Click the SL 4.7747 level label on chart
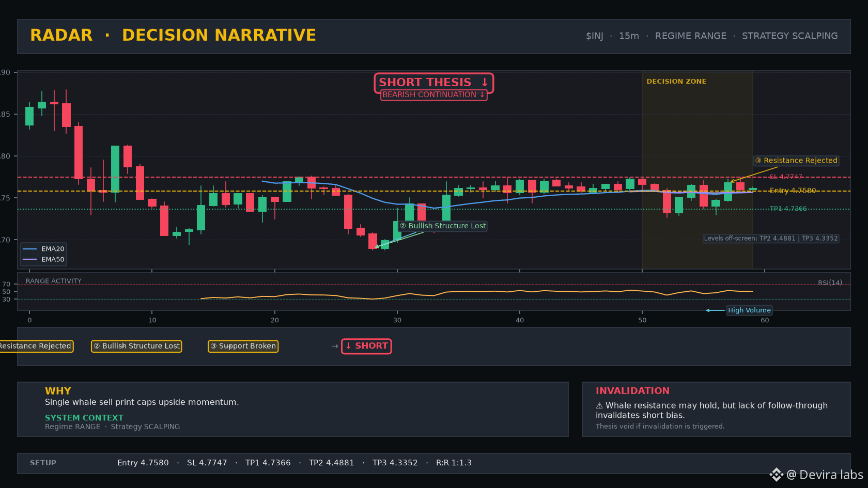The width and height of the screenshot is (868, 488). point(786,177)
